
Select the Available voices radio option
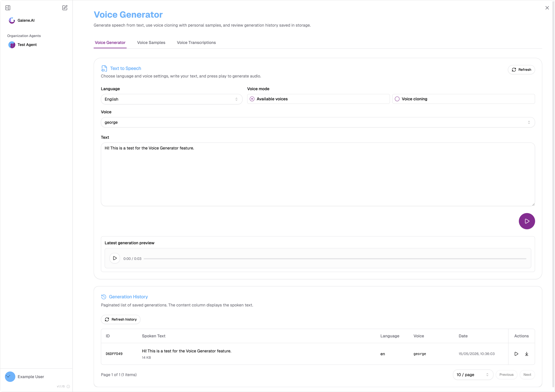(318, 99)
